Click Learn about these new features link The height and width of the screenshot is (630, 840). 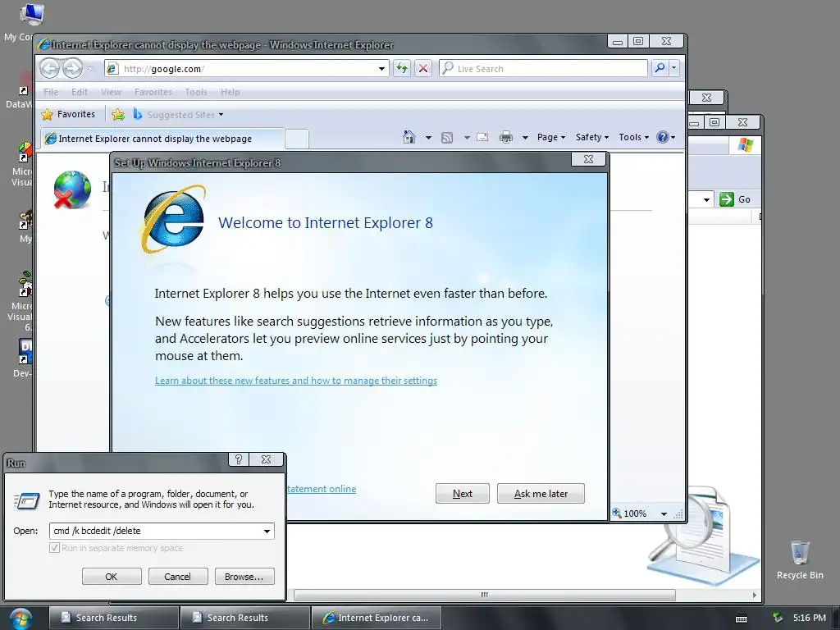296,381
